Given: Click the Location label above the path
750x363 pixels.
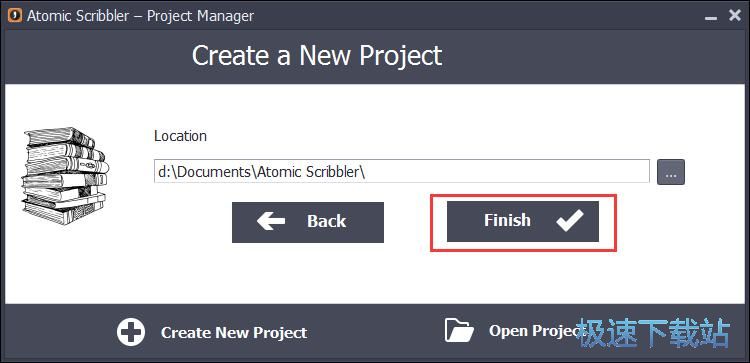Looking at the screenshot, I should (180, 136).
